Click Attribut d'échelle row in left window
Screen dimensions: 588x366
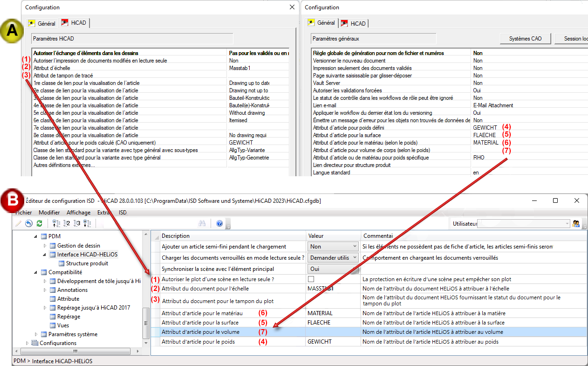[161, 68]
